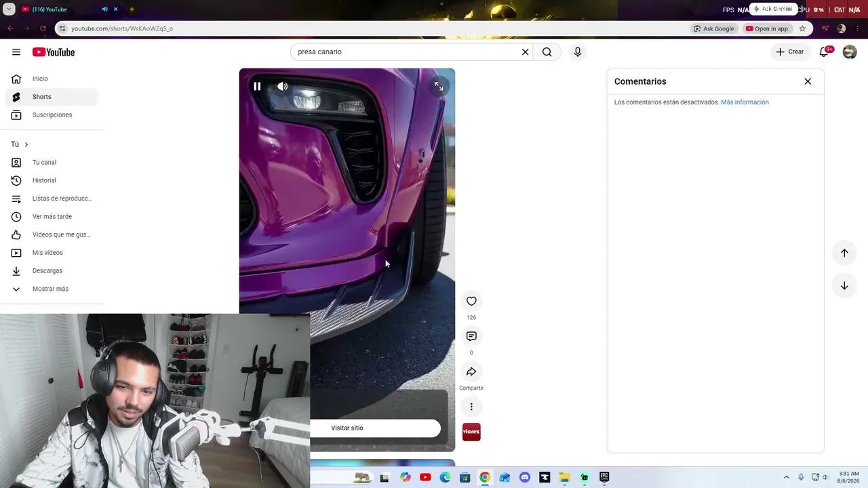868x488 pixels.
Task: Open the taskbar clock showing 3:31 AM
Action: pos(849,477)
